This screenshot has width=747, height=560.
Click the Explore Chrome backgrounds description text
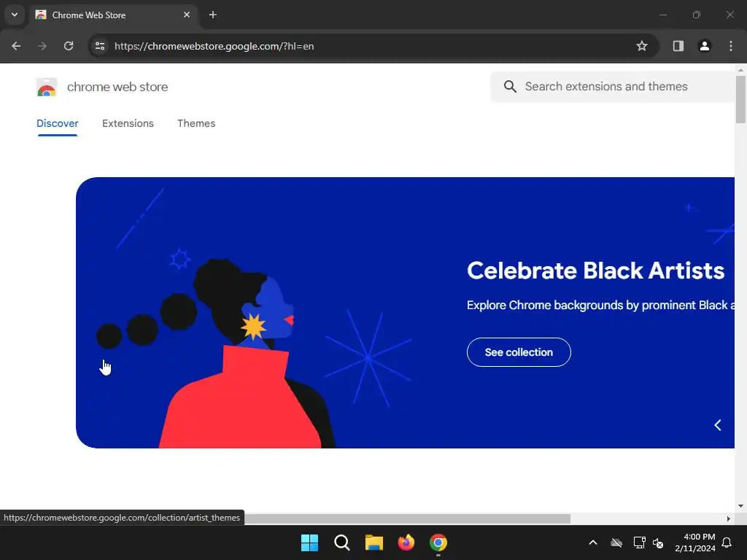click(x=600, y=306)
